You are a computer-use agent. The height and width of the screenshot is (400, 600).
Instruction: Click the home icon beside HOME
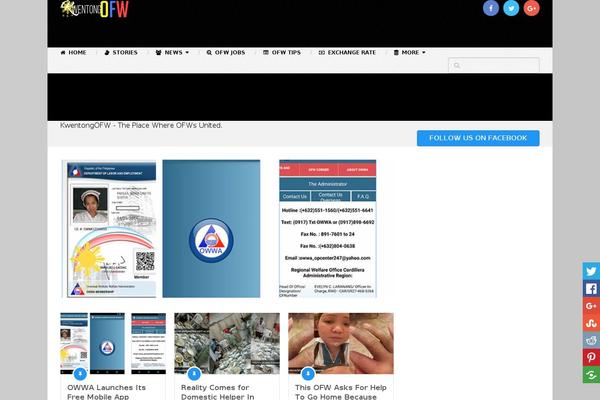tap(63, 52)
